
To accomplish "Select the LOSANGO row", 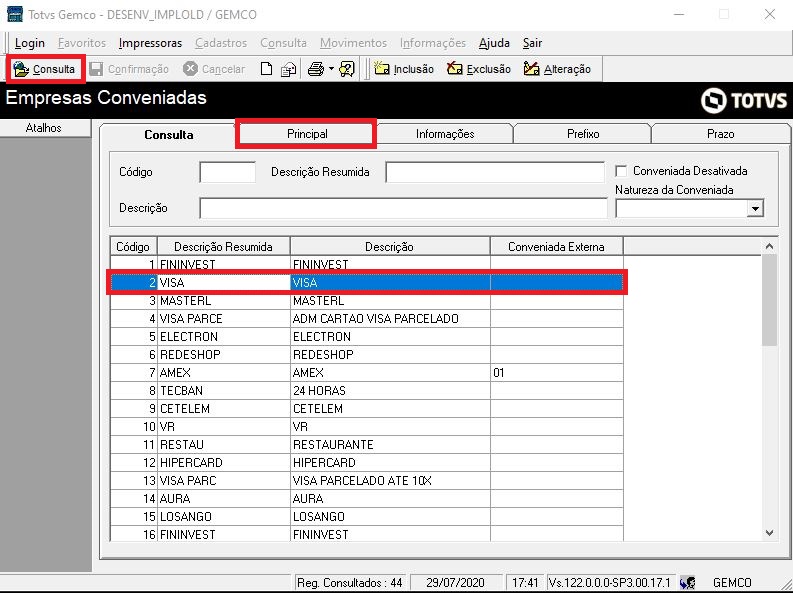I will click(367, 517).
